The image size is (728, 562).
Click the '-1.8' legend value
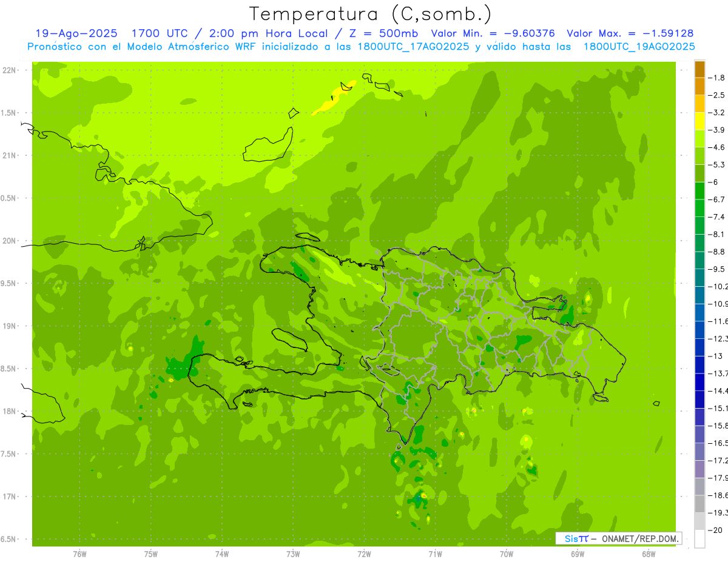point(716,78)
